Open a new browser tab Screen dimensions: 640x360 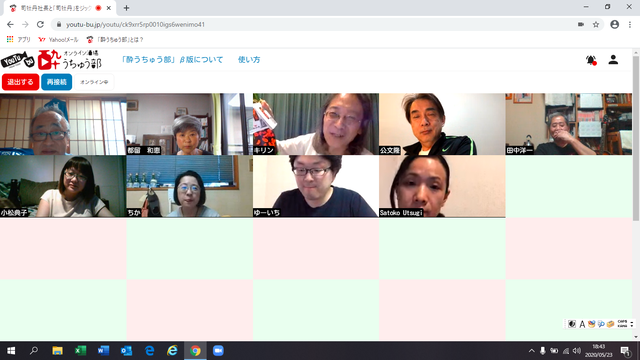127,8
